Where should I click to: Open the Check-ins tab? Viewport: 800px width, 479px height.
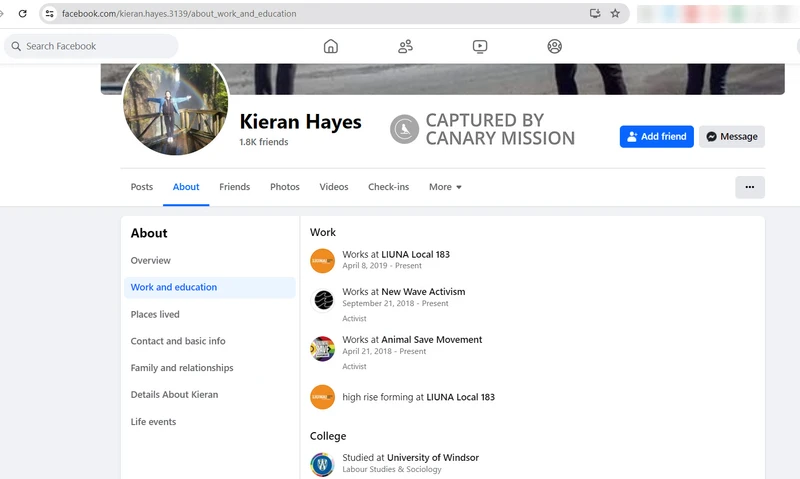389,187
